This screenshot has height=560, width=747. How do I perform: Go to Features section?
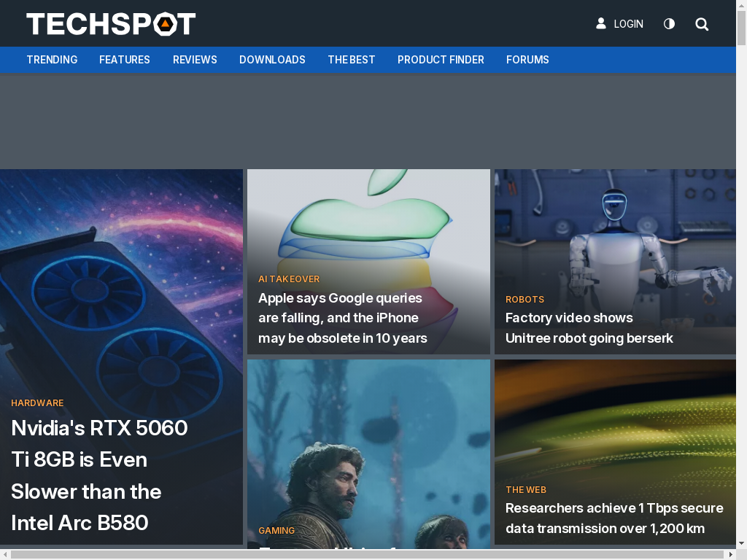pos(124,60)
